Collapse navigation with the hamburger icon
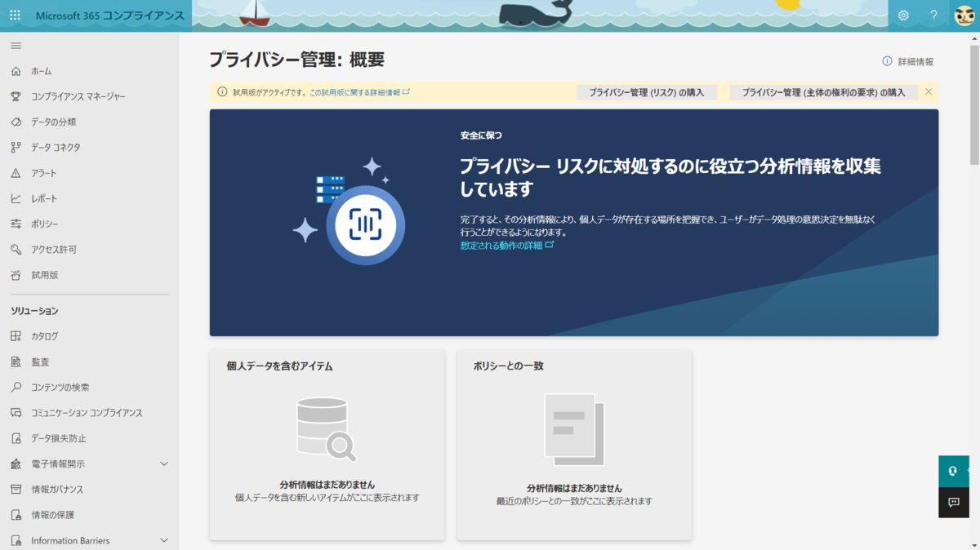Screen dimensions: 980x550 coord(16,46)
